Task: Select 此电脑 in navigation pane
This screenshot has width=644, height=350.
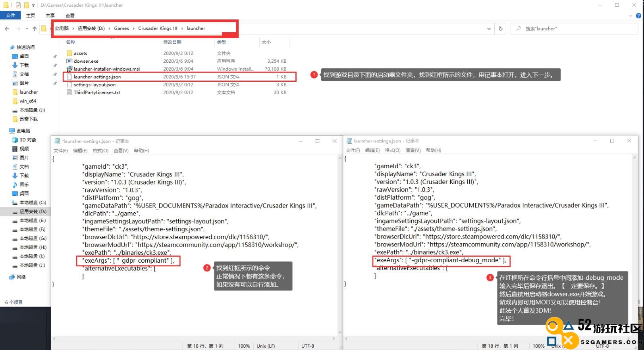Action: (x=23, y=131)
